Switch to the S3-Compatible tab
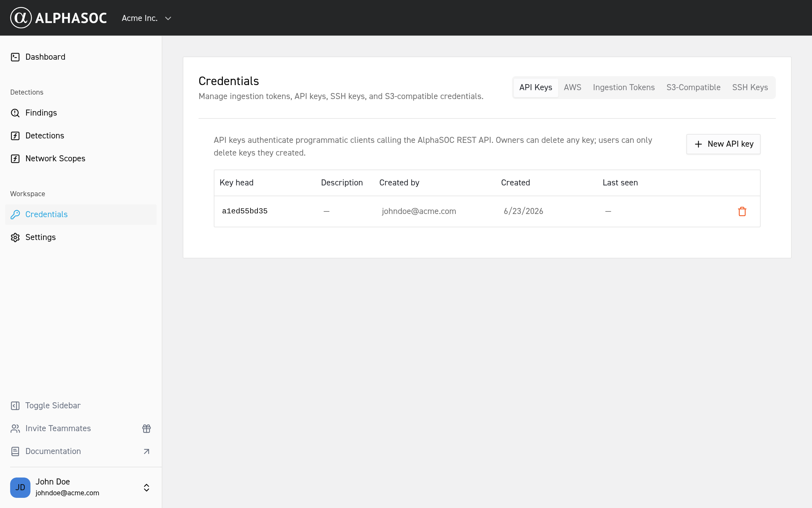Viewport: 812px width, 508px height. [693, 87]
